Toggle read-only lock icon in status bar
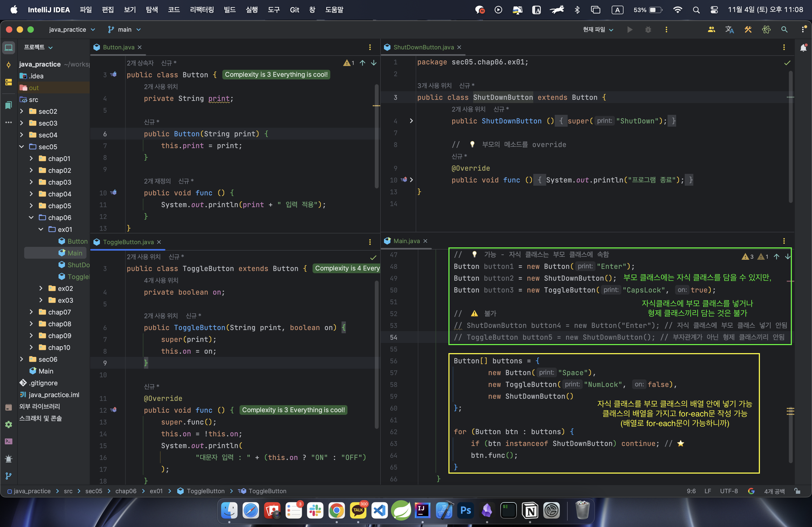The image size is (812, 527). [797, 491]
